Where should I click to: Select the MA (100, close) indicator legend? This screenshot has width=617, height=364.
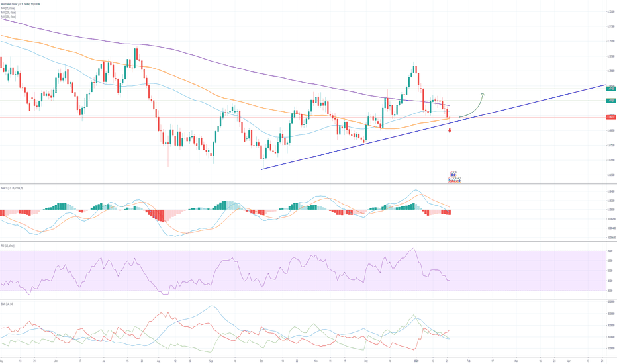pyautogui.click(x=9, y=15)
